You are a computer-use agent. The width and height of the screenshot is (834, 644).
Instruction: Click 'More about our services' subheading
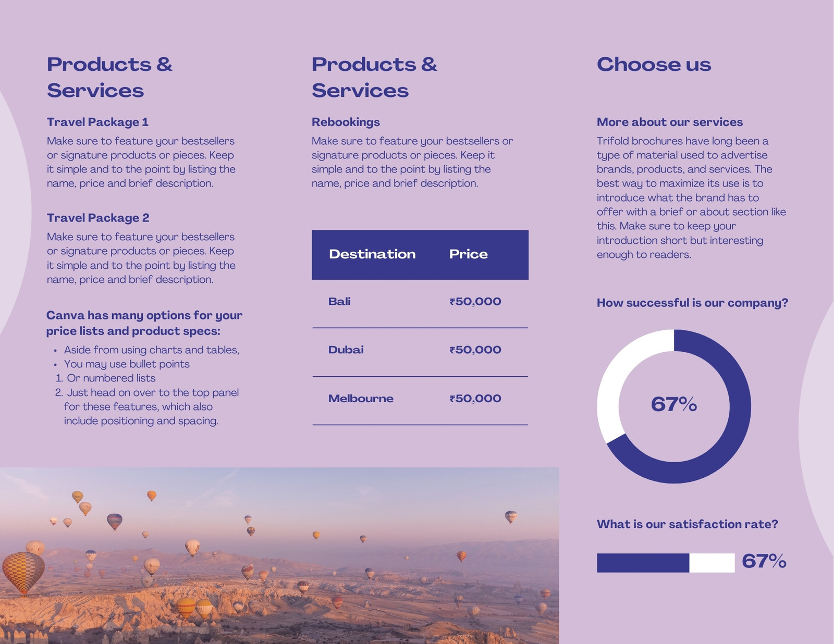pos(670,122)
